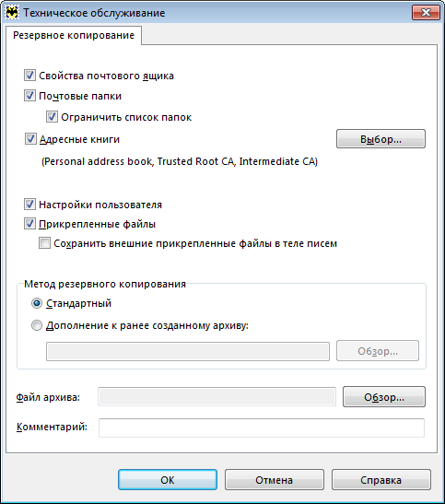Screen dimensions: 445x504
Task: Confirm with the OK button
Action: (x=168, y=479)
